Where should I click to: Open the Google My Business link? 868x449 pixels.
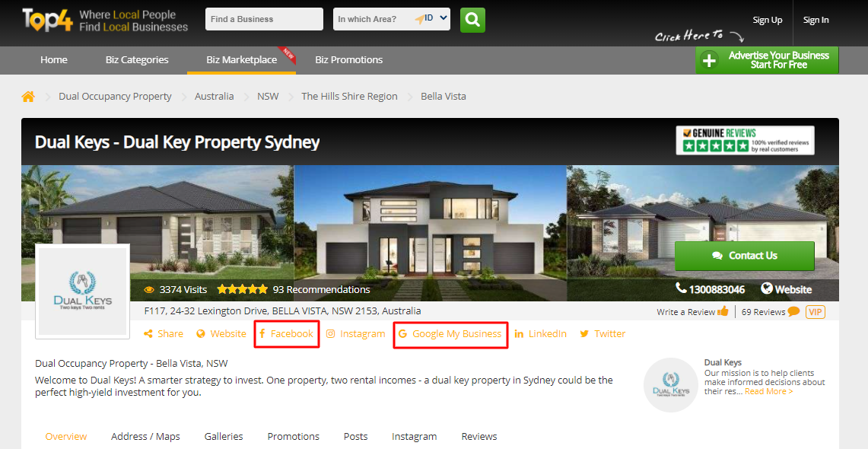tap(450, 334)
